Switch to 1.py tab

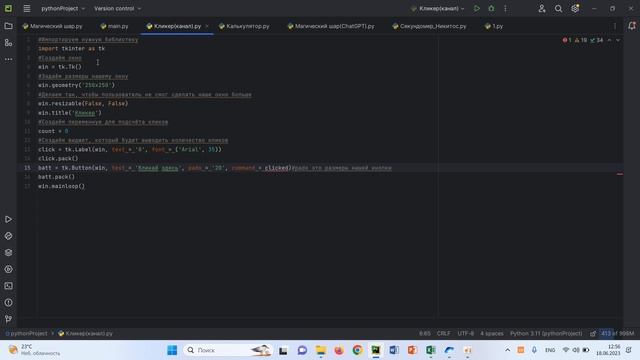pyautogui.click(x=494, y=26)
